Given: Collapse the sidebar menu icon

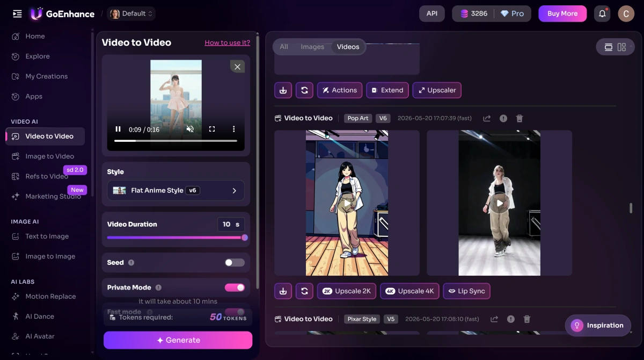Looking at the screenshot, I should [17, 14].
